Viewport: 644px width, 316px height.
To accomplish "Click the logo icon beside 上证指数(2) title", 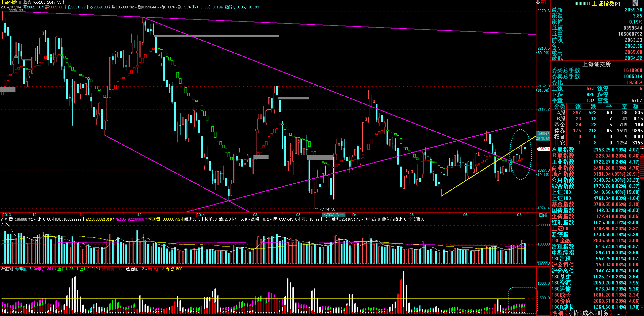I will pyautogui.click(x=635, y=3).
